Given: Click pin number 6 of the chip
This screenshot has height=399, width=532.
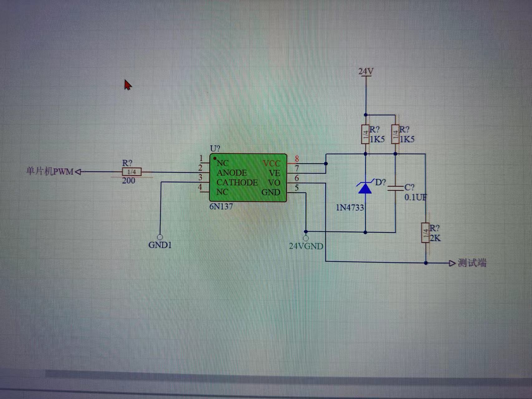Looking at the screenshot, I should [297, 178].
